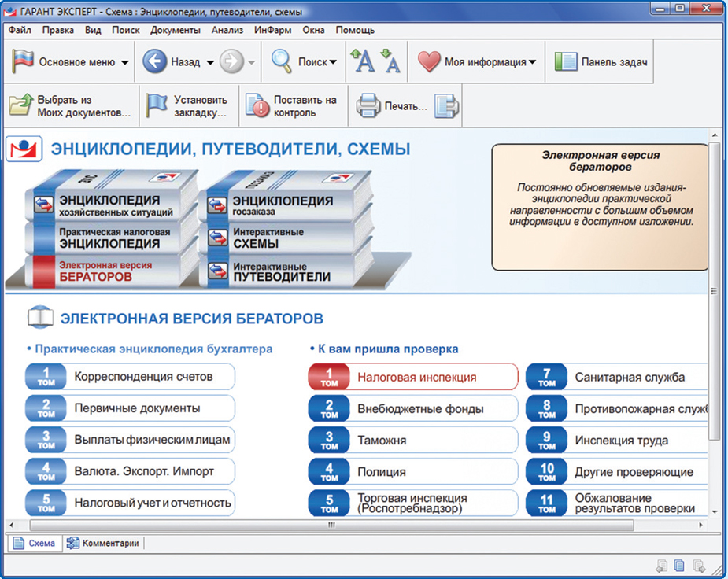Click the magnifying glass Search icon
This screenshot has height=579, width=728.
click(282, 62)
